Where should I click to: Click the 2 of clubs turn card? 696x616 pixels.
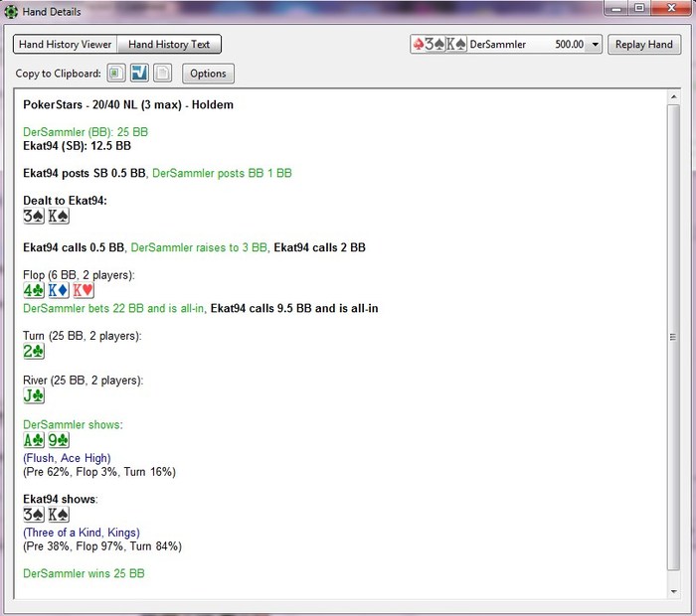point(34,352)
